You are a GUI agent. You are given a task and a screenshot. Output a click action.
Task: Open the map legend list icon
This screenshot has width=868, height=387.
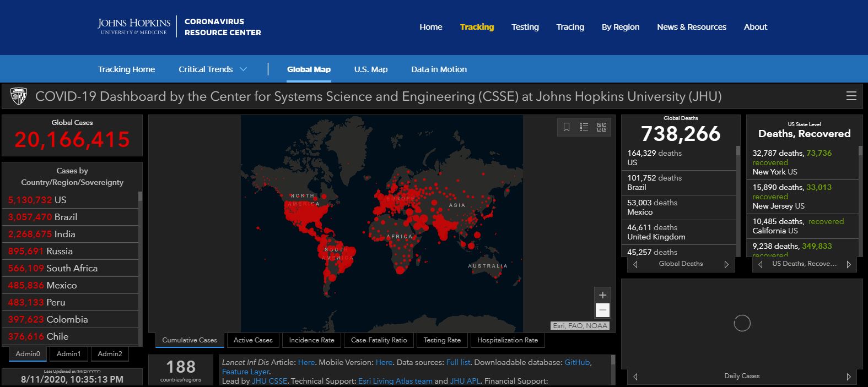(584, 127)
